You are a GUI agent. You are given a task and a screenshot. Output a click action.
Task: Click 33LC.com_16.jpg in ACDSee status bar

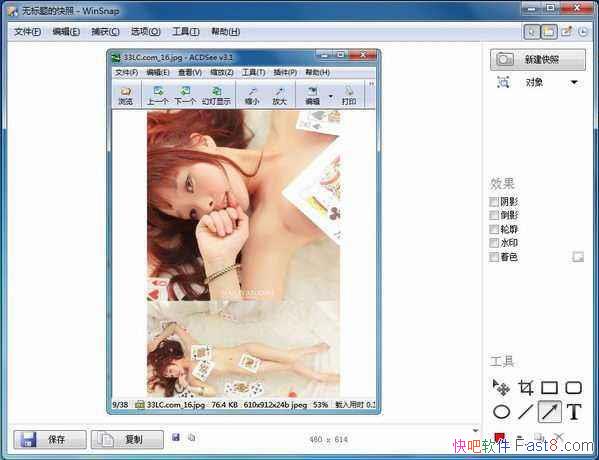click(x=176, y=405)
